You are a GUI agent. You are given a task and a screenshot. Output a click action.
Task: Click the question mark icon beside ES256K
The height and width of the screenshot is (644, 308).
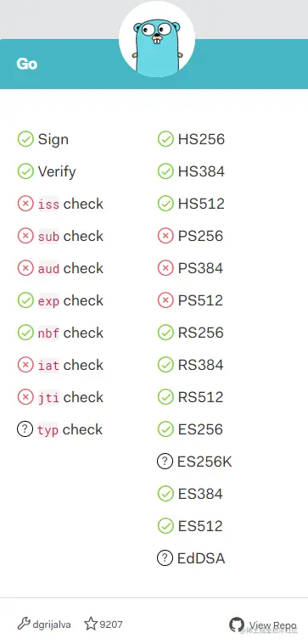pyautogui.click(x=165, y=462)
